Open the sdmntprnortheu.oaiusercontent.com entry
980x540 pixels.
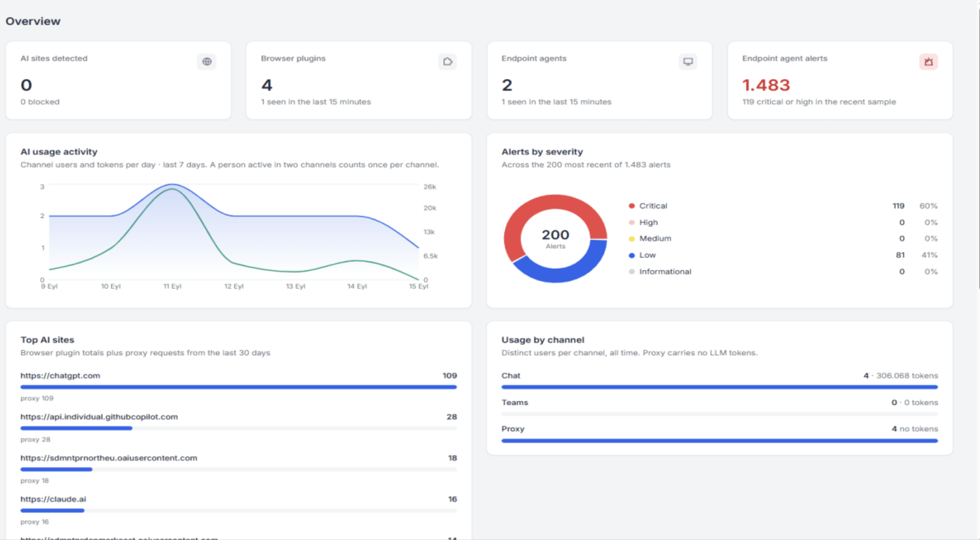(x=109, y=458)
